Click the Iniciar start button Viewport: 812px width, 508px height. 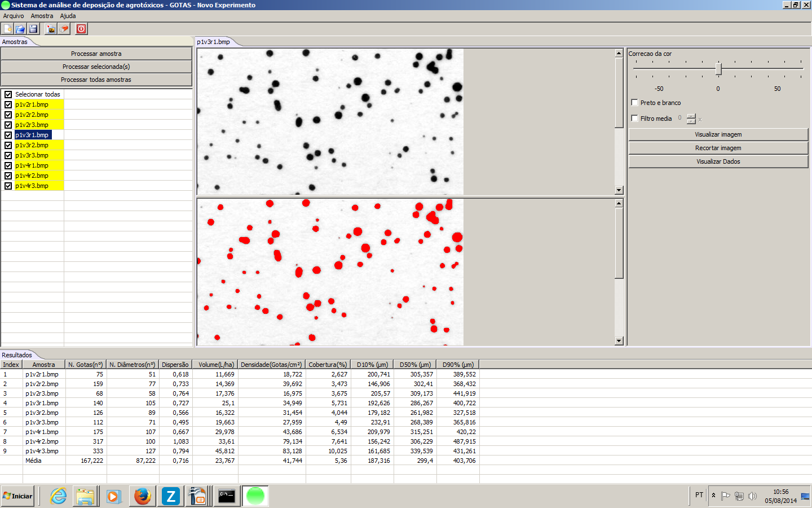(17, 496)
